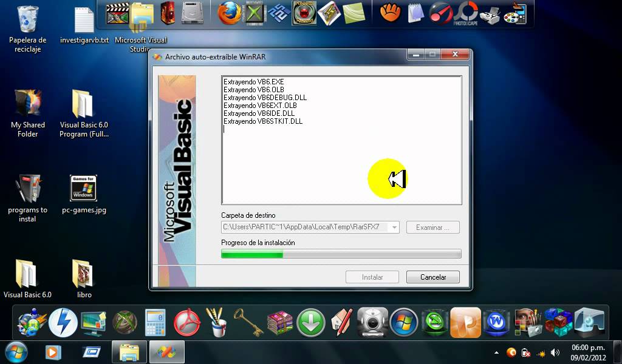The width and height of the screenshot is (622, 364).
Task: Open the Papelera de reciclaje desktop icon
Action: click(x=27, y=29)
